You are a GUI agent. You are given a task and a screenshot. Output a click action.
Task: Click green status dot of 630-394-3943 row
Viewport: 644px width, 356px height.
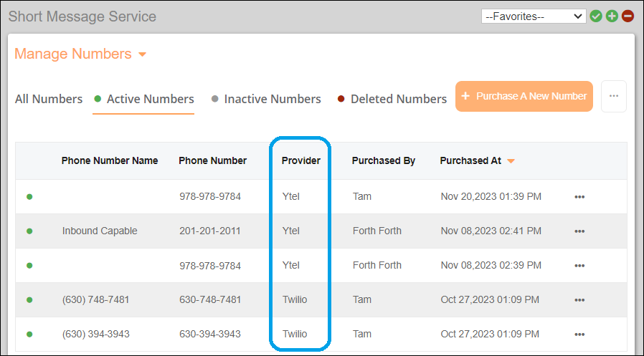click(x=29, y=335)
